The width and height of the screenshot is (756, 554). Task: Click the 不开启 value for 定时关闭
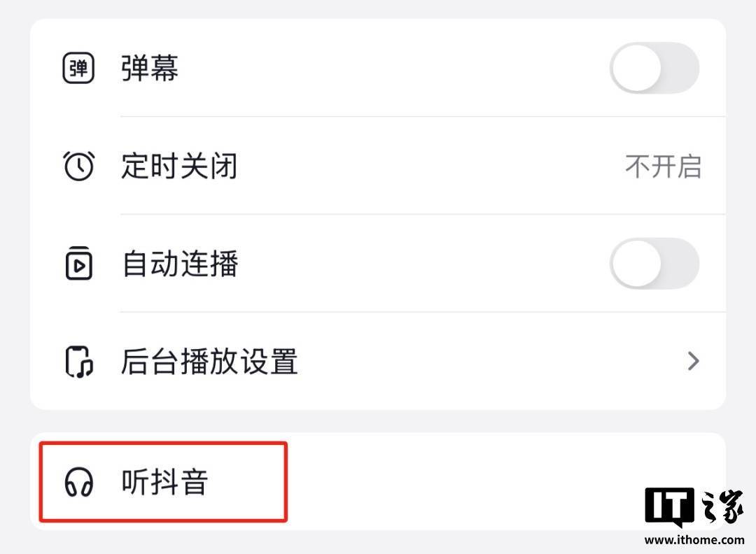[662, 166]
